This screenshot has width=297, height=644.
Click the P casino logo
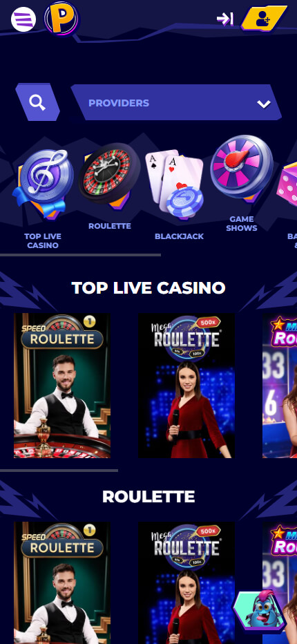point(61,19)
